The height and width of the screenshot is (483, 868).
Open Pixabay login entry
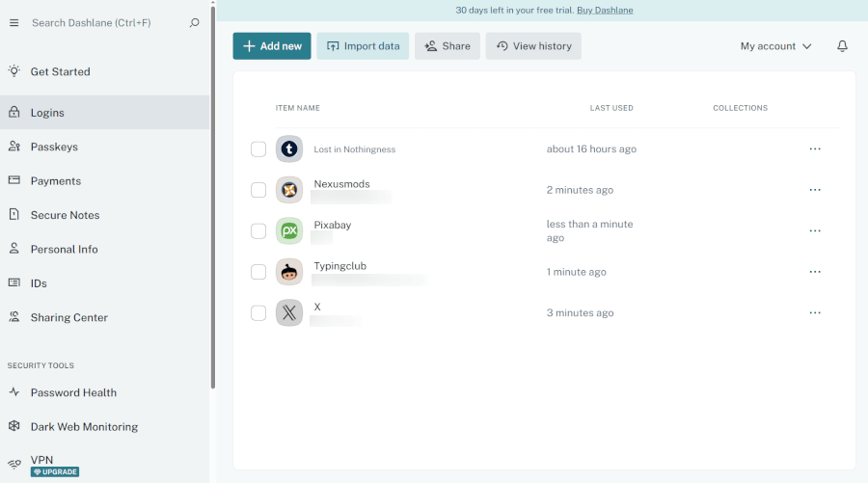(332, 225)
